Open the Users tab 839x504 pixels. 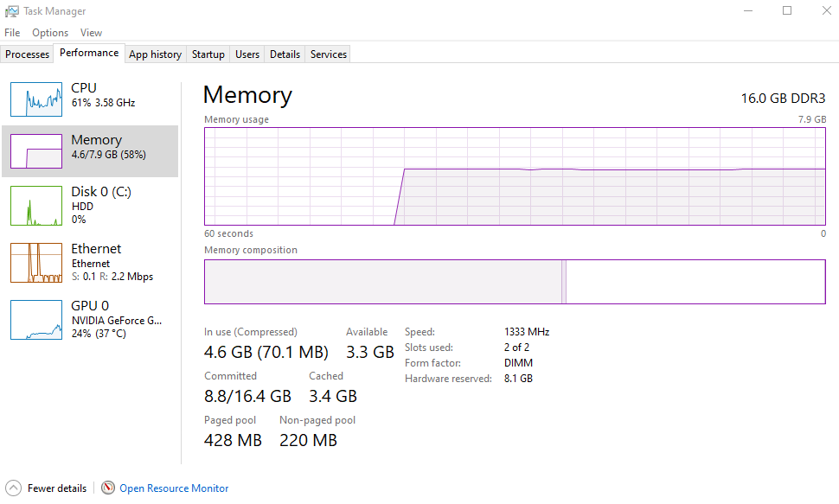tap(247, 54)
